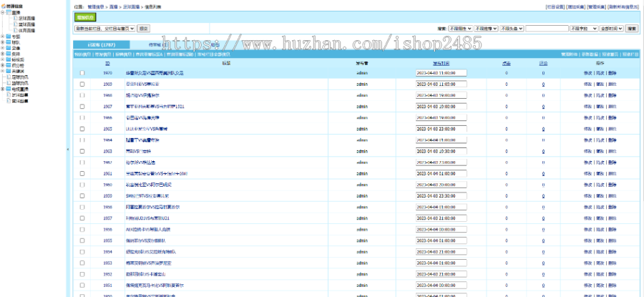Sort by the 评论 column header

(543, 63)
